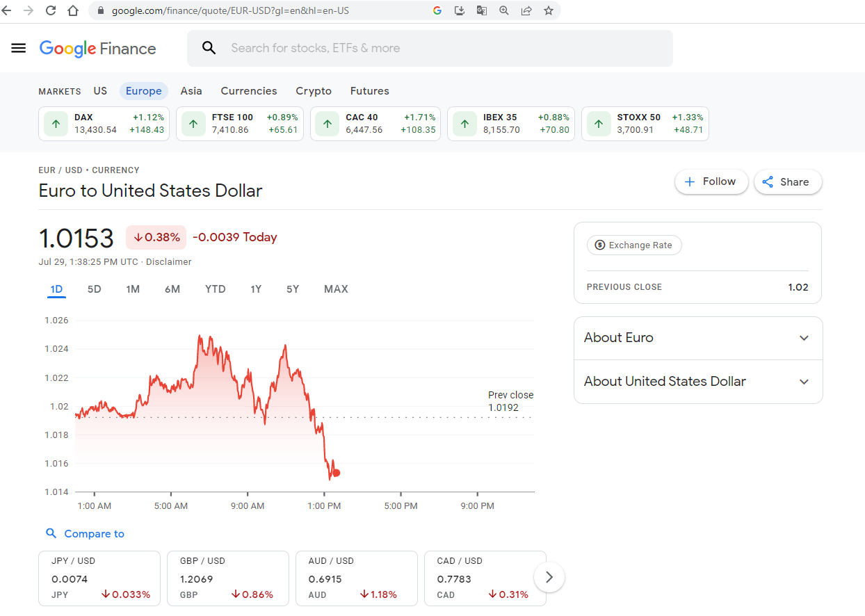Click the browser home icon
The height and width of the screenshot is (616, 865).
pos(73,10)
